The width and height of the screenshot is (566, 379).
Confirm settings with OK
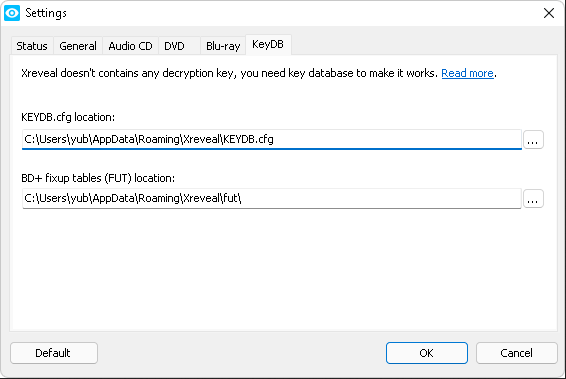tap(427, 353)
